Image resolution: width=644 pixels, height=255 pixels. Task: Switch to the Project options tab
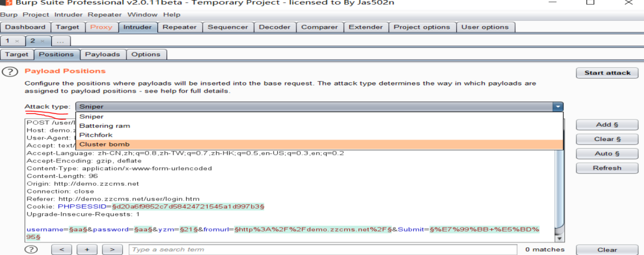coord(422,27)
